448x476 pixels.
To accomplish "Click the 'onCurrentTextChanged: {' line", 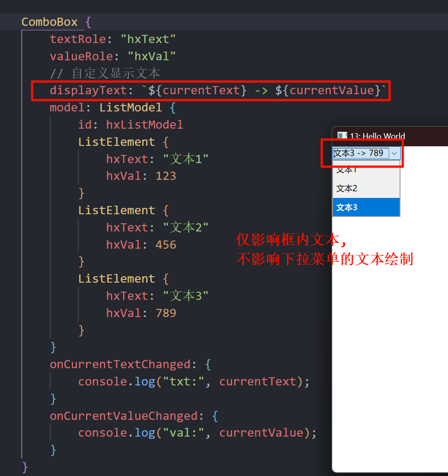I will tap(130, 364).
